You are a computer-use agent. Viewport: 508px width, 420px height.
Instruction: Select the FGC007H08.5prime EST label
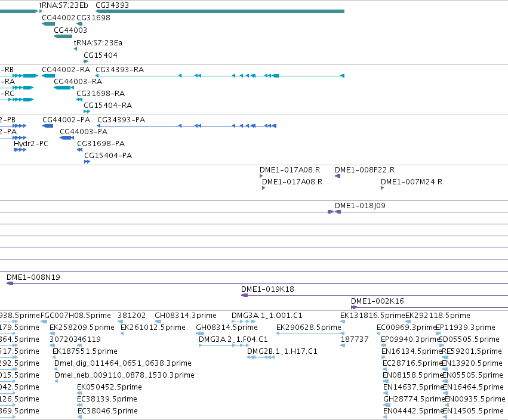pyautogui.click(x=76, y=316)
